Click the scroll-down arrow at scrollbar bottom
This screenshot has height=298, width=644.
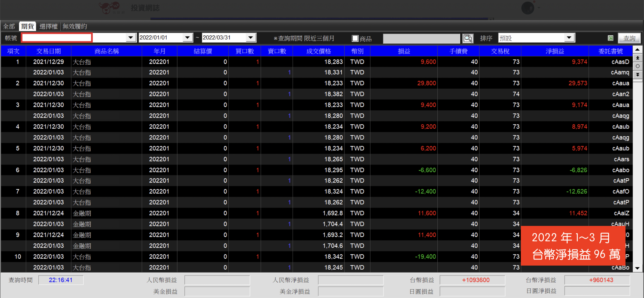tap(638, 268)
